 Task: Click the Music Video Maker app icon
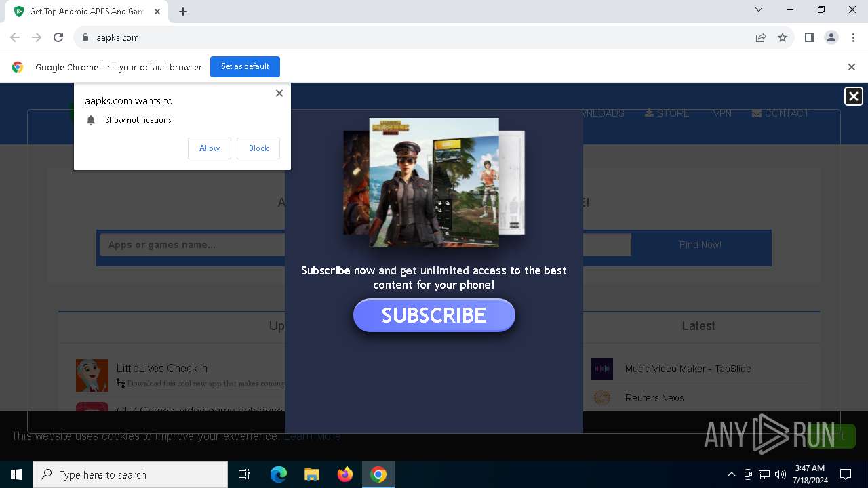click(x=602, y=369)
